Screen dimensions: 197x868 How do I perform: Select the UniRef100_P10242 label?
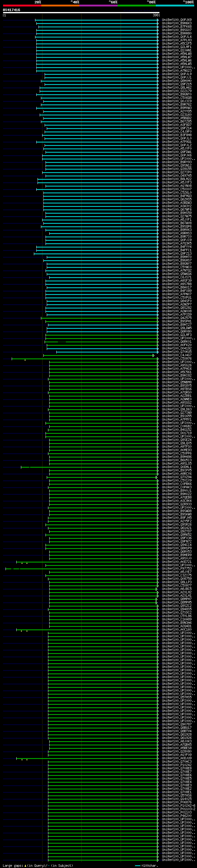177,765
